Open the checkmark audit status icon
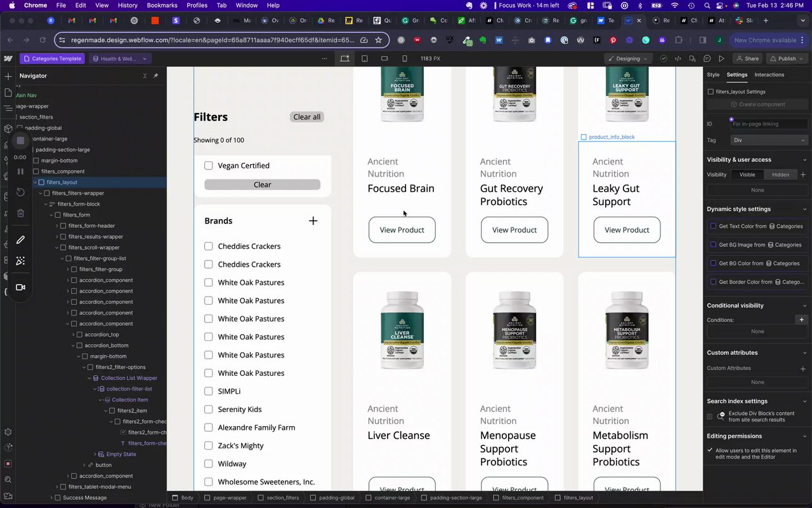 click(x=664, y=58)
